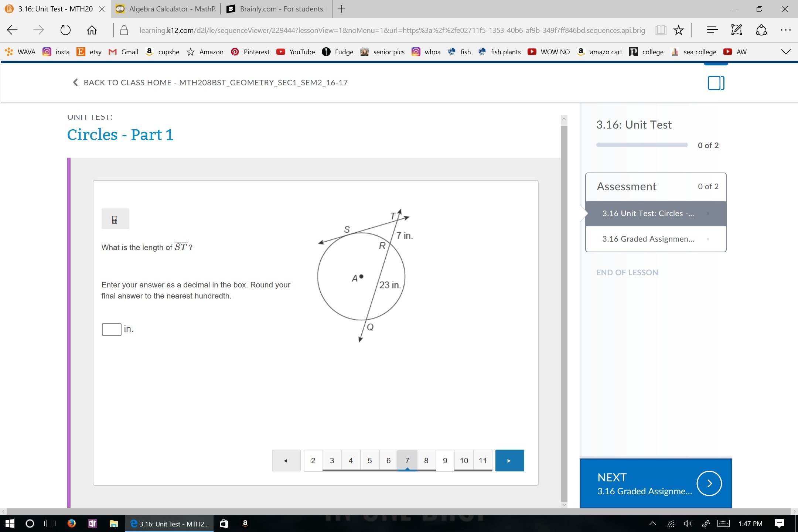Open Edge reading view icon
The image size is (798, 532).
661,30
